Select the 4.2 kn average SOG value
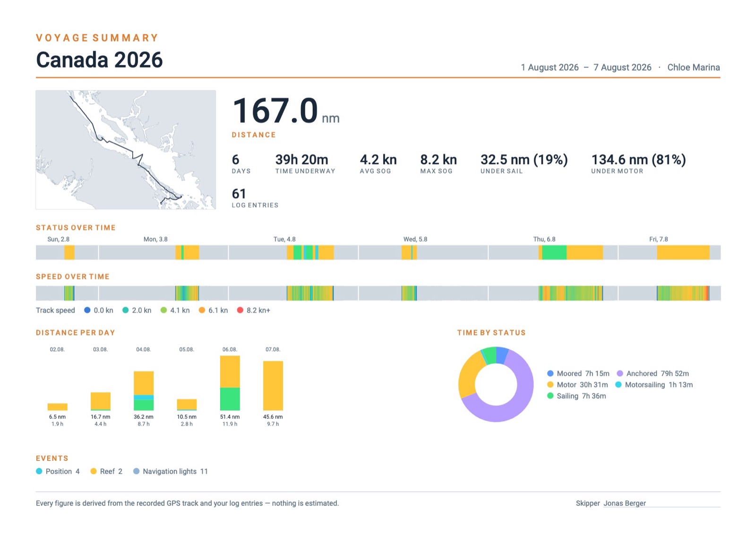This screenshot has height=534, width=756. (x=378, y=160)
